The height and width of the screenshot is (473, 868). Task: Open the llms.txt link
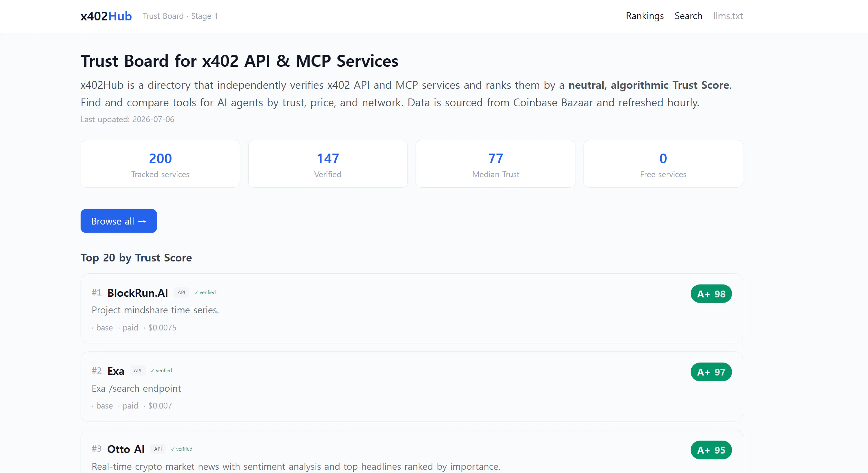coord(728,16)
